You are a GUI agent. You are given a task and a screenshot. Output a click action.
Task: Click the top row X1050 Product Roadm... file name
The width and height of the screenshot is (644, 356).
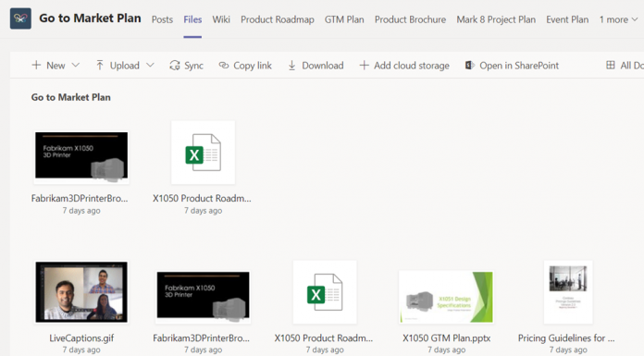(202, 198)
